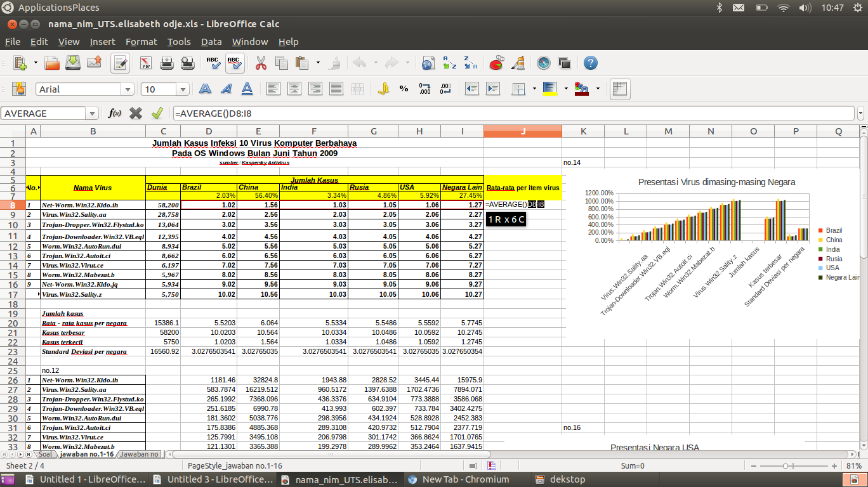Expand the font size dropdown
Viewport: 868px width, 487px height.
tap(183, 89)
